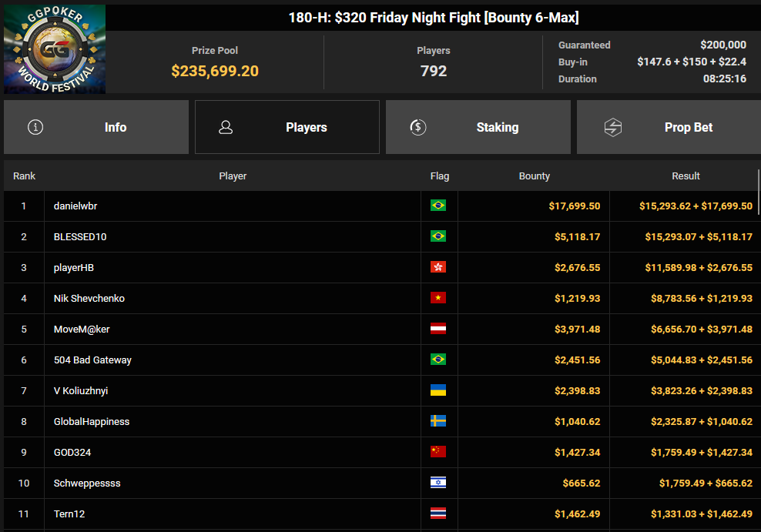Sort by Bounty column header
The image size is (761, 532).
(x=535, y=176)
